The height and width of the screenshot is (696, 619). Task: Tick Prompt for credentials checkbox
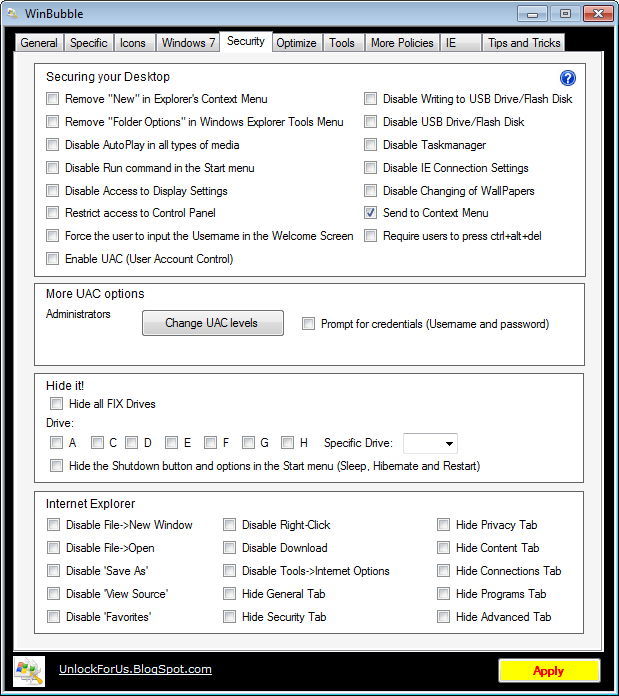(308, 324)
